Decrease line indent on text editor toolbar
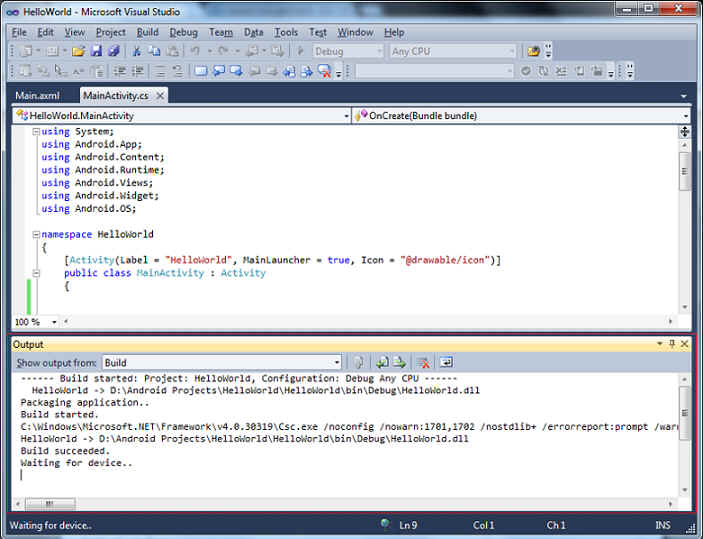The height and width of the screenshot is (539, 703). tap(119, 71)
